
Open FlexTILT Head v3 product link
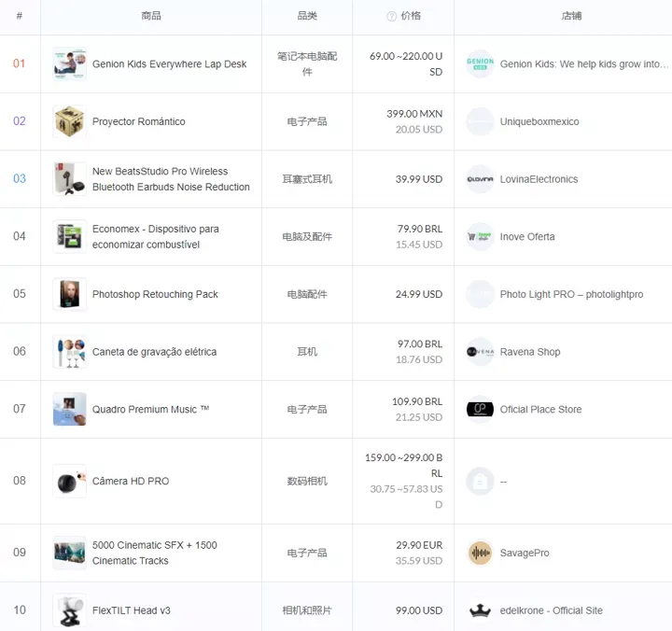click(x=132, y=610)
